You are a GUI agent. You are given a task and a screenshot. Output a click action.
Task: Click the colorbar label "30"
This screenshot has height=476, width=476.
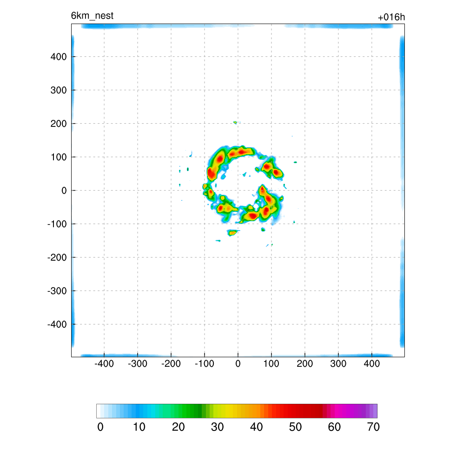(x=218, y=427)
